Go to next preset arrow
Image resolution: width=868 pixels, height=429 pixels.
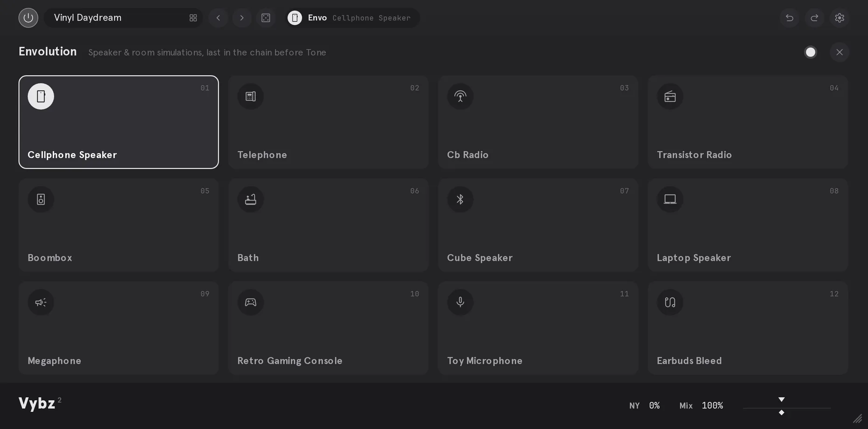(242, 18)
